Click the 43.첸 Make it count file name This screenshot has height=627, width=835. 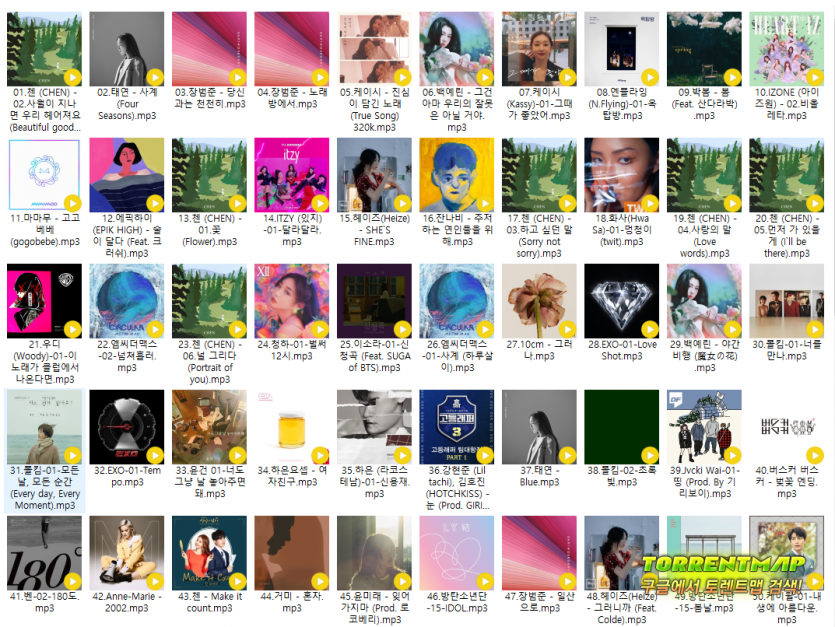209,602
